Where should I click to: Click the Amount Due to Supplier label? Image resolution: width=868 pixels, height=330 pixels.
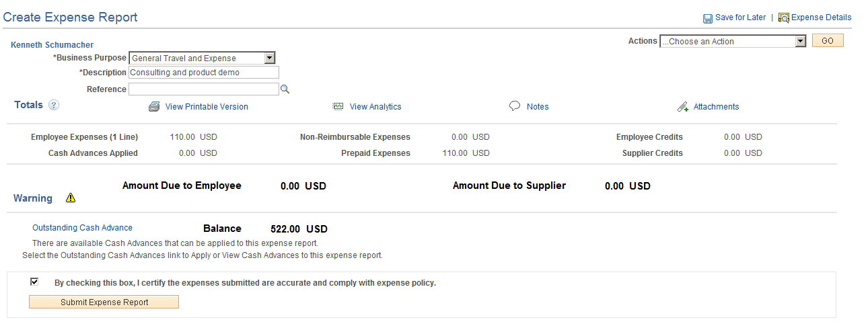pyautogui.click(x=509, y=185)
